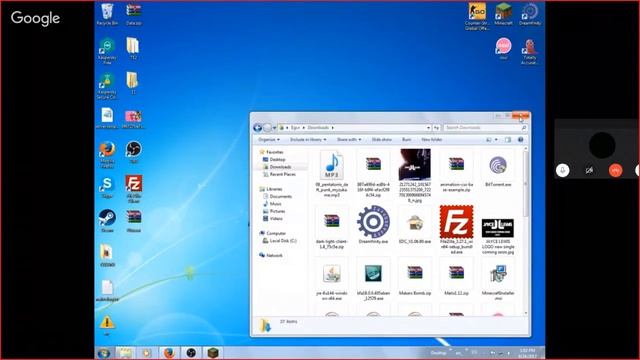Start a Slide show from the toolbar
The height and width of the screenshot is (360, 640).
pyautogui.click(x=382, y=140)
